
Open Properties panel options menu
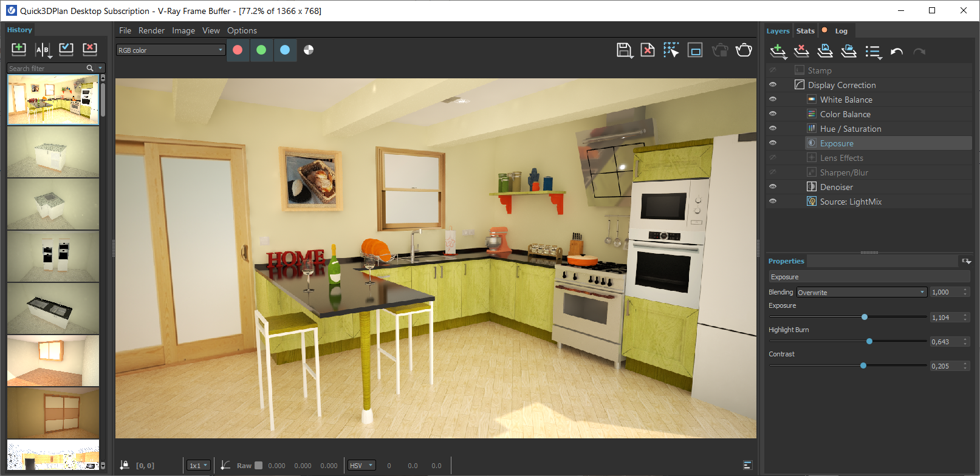(966, 261)
